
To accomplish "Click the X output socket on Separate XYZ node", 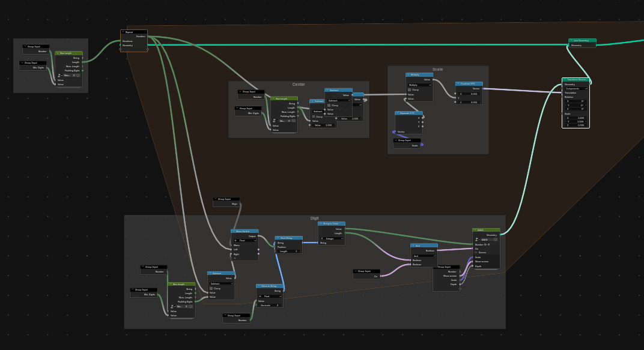I will click(423, 118).
